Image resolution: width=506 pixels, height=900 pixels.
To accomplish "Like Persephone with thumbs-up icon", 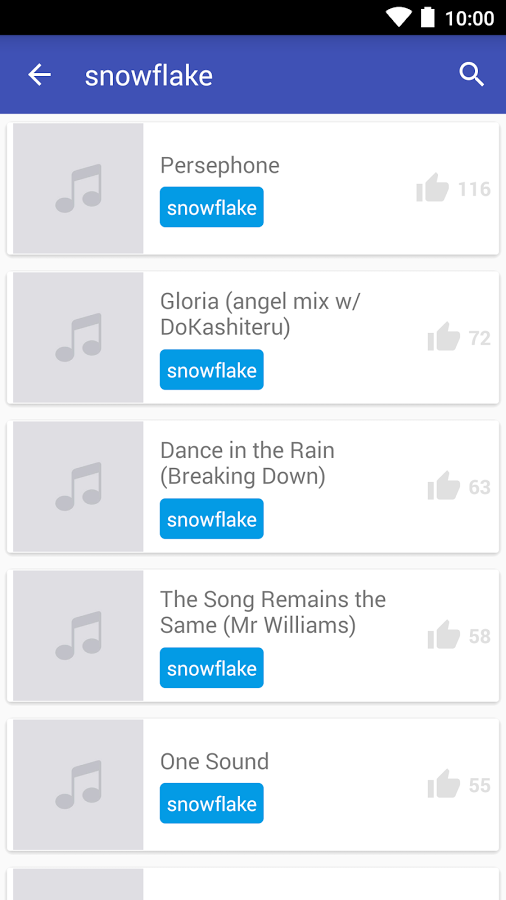I will (433, 188).
